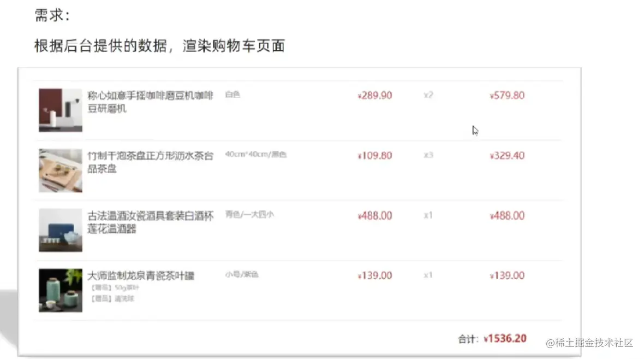Click the unit price ¥488.00 in third row
The height and width of the screenshot is (359, 644).
[x=374, y=215]
